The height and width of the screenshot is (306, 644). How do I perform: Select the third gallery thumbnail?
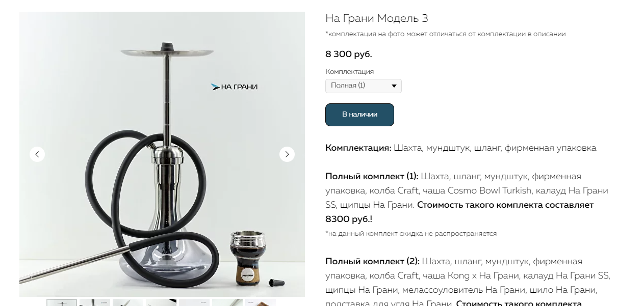tap(128, 302)
